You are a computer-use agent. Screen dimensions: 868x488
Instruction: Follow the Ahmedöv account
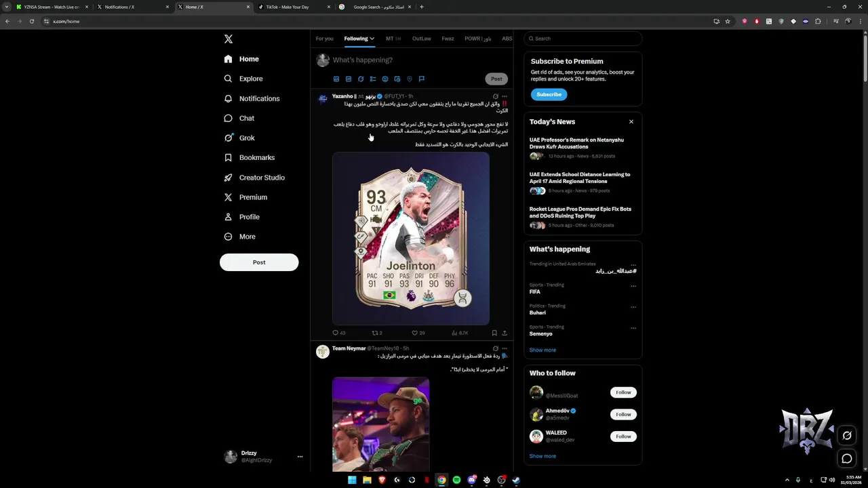623,414
